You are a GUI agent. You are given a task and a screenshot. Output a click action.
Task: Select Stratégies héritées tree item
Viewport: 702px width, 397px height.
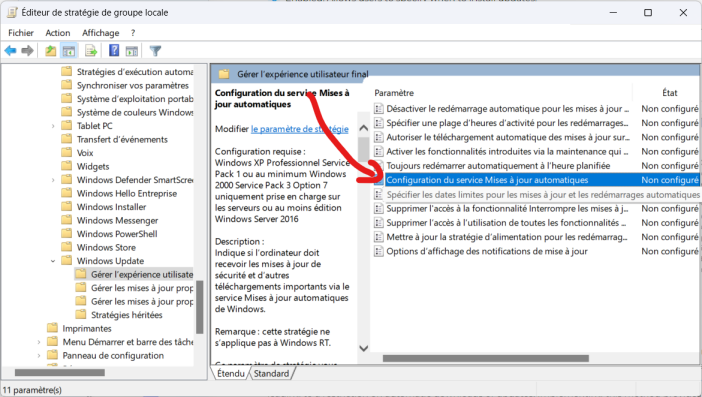[127, 315]
